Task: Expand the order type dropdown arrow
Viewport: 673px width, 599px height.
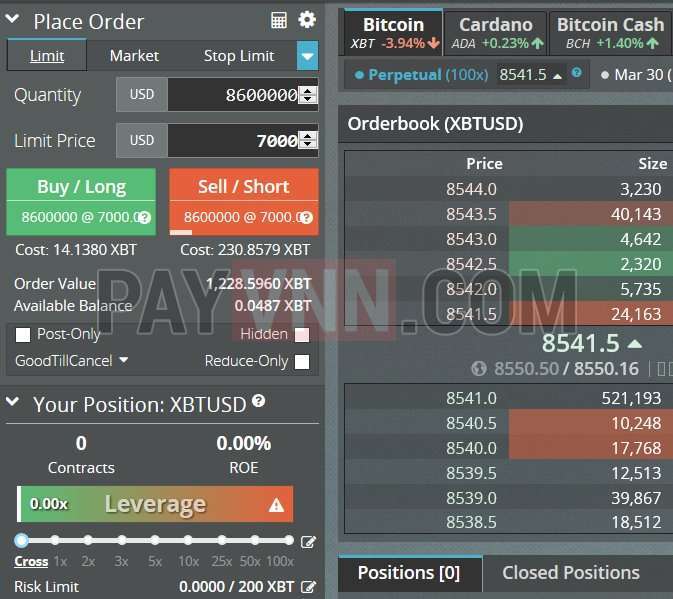Action: pyautogui.click(x=307, y=56)
